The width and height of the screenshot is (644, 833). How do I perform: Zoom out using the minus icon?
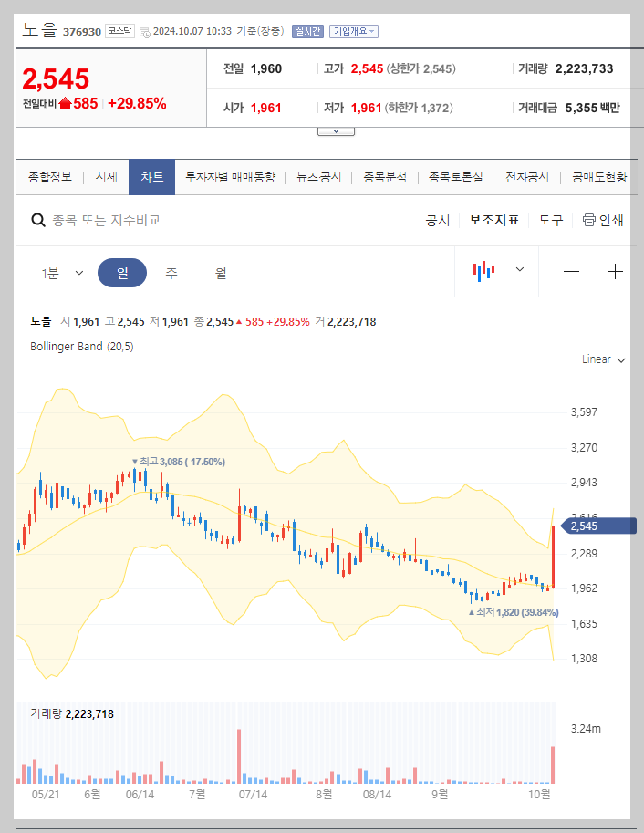[x=570, y=271]
